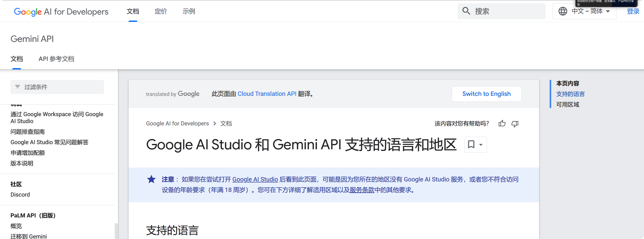
Task: Click Google AI for Developers breadcrumb
Action: coord(177,124)
